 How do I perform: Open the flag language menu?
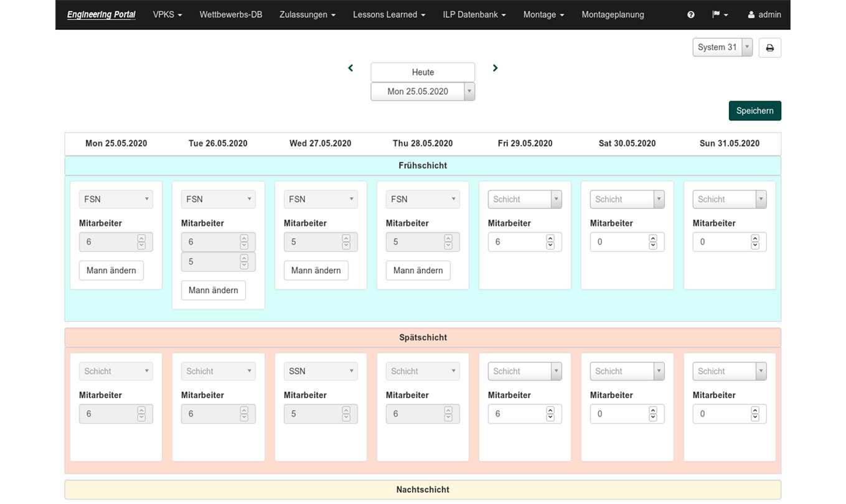[x=719, y=15]
